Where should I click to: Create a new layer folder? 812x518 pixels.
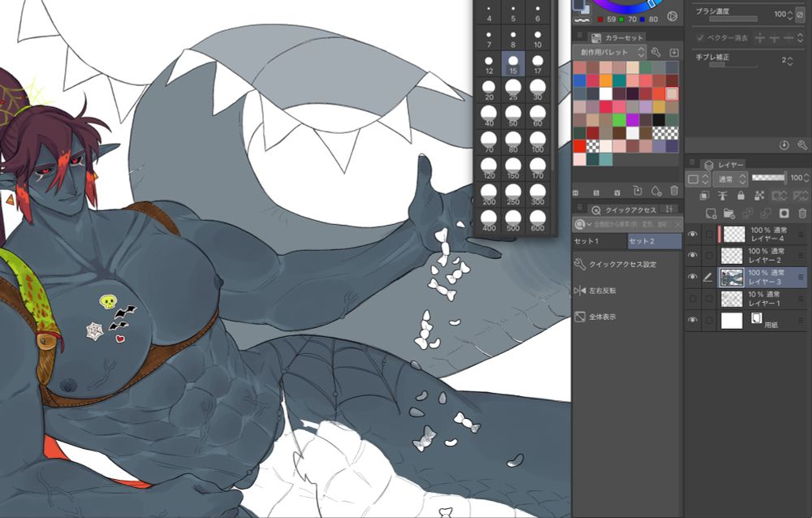(728, 214)
